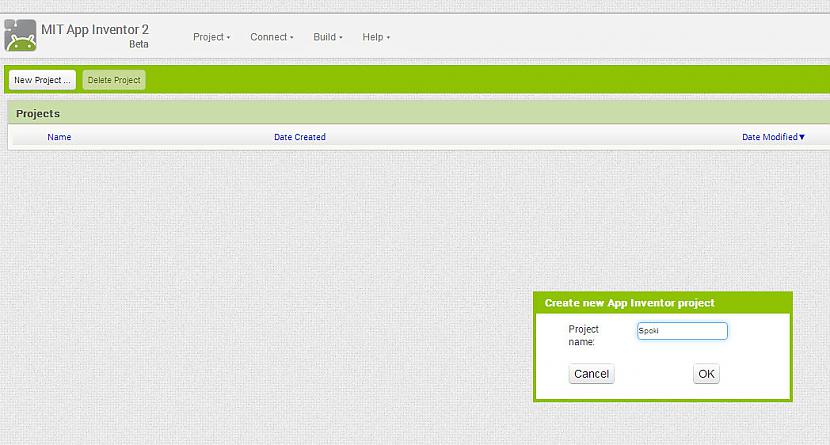This screenshot has width=830, height=445.
Task: Open the Connect menu
Action: (272, 37)
